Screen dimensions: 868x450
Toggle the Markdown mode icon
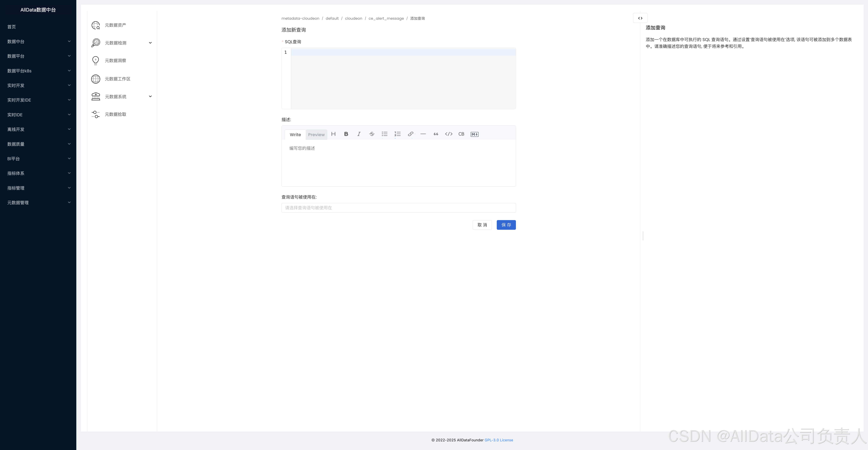point(474,134)
